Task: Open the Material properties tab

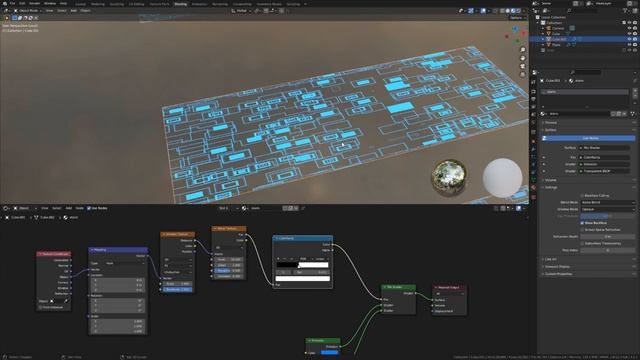Action: pyautogui.click(x=533, y=188)
